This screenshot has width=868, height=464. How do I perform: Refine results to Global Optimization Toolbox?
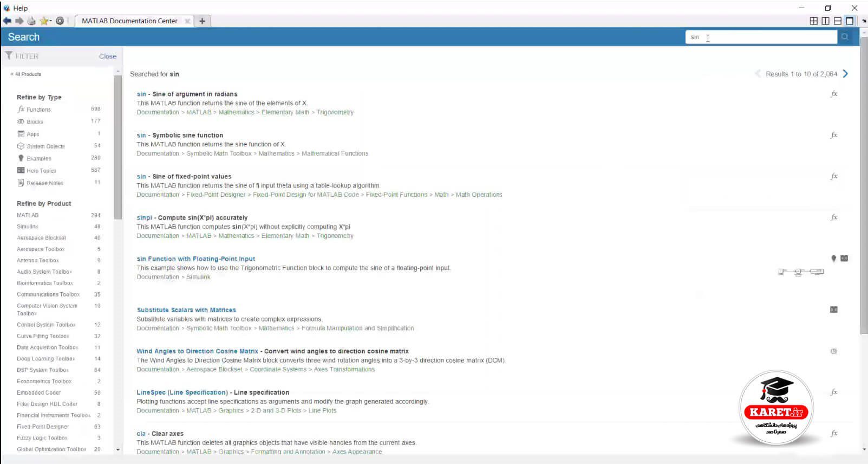pos(51,449)
